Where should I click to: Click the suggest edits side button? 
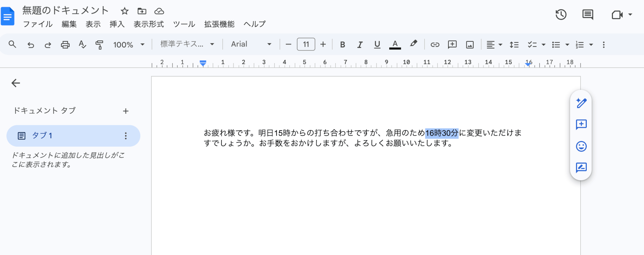[581, 168]
